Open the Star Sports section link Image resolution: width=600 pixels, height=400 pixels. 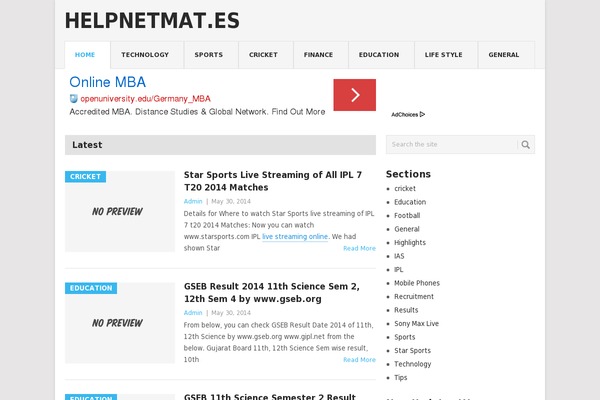[412, 351]
